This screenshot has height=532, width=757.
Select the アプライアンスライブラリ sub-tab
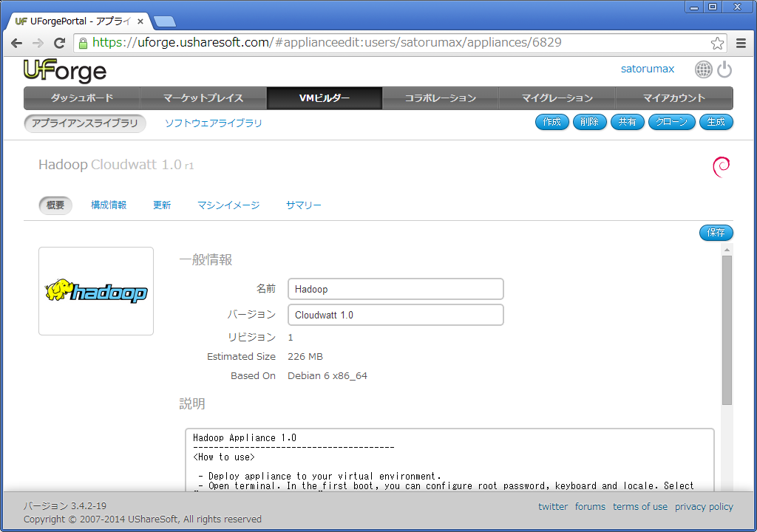85,123
